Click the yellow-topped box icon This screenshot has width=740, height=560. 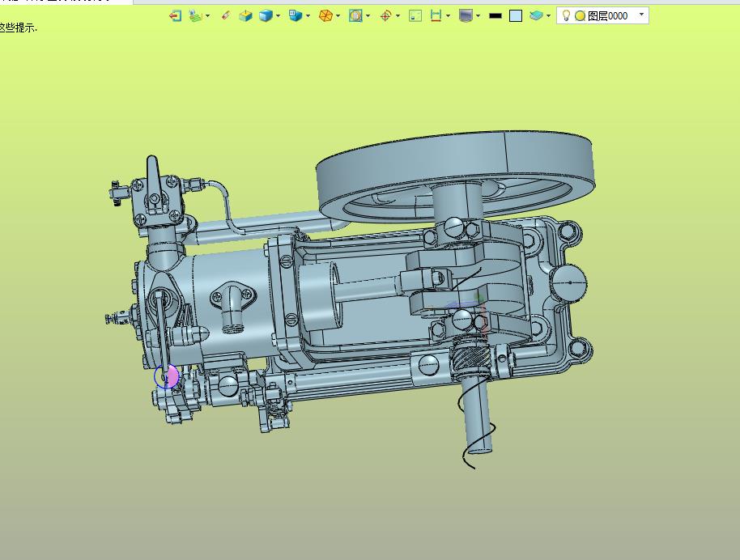click(245, 16)
